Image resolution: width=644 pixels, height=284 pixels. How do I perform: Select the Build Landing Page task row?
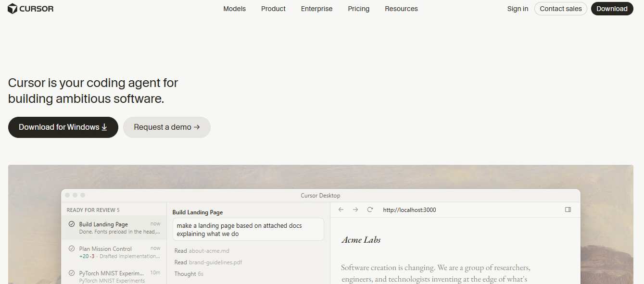tap(114, 228)
